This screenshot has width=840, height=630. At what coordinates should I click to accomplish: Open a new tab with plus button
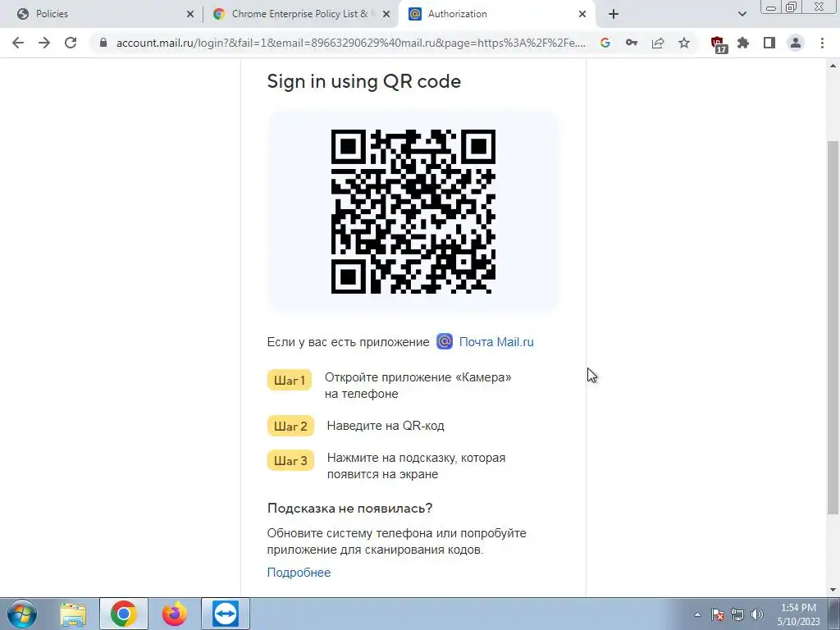point(614,14)
